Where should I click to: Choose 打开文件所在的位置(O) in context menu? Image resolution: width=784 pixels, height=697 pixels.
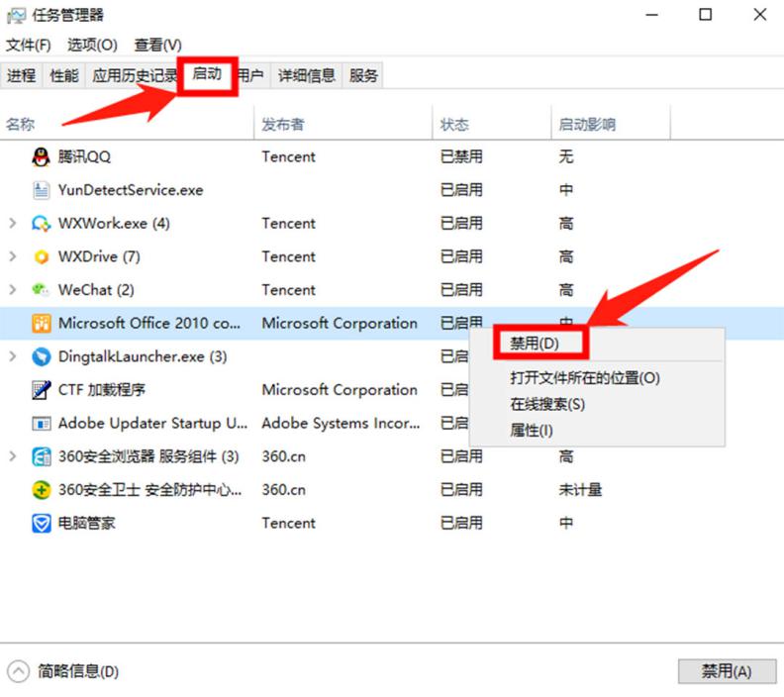pyautogui.click(x=584, y=378)
